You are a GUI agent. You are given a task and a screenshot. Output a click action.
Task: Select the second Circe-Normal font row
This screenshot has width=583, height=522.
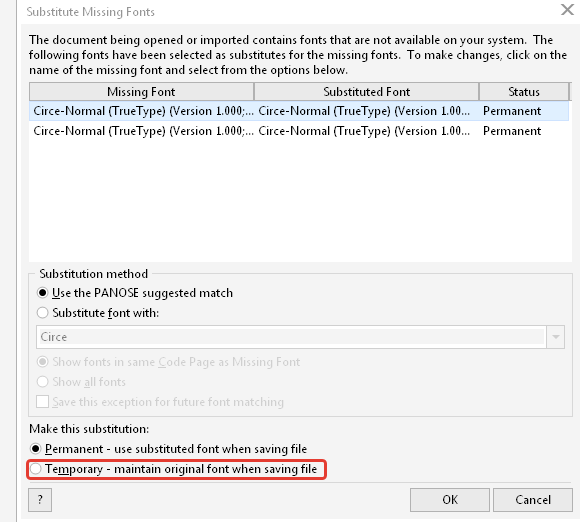tap(299, 131)
